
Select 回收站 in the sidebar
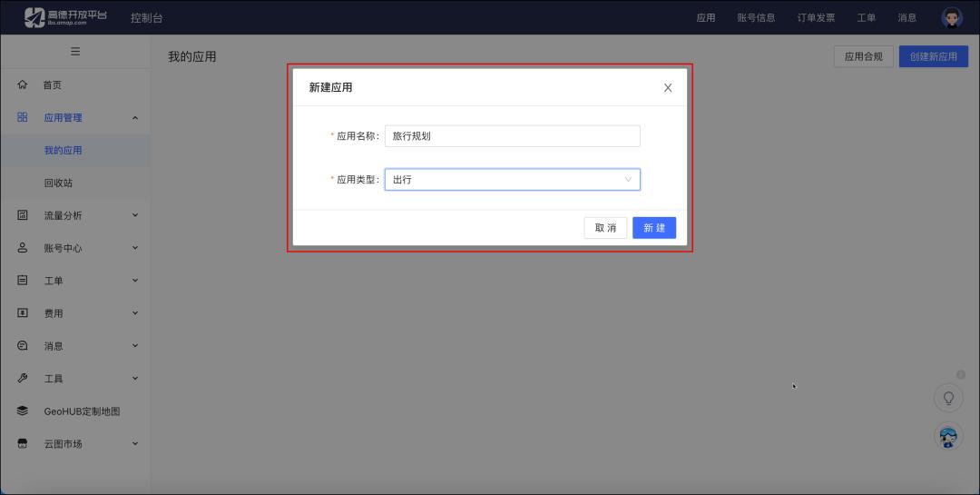pos(58,183)
